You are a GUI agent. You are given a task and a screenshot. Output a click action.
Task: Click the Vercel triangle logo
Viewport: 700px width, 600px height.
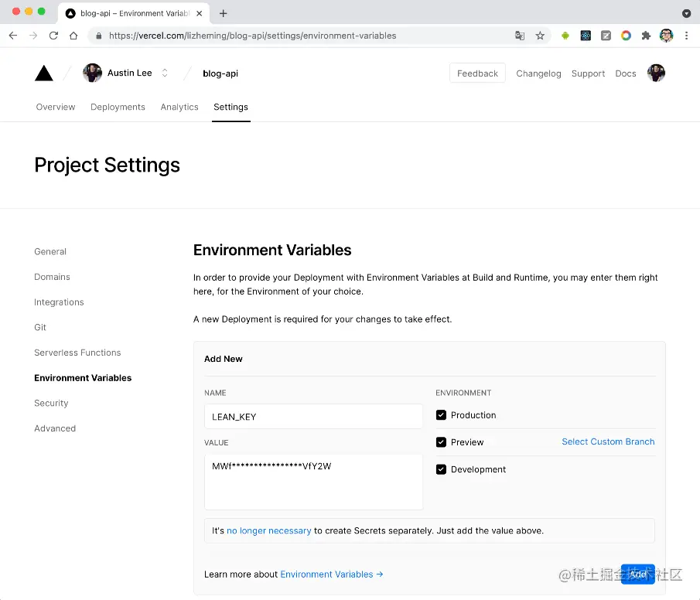[44, 73]
